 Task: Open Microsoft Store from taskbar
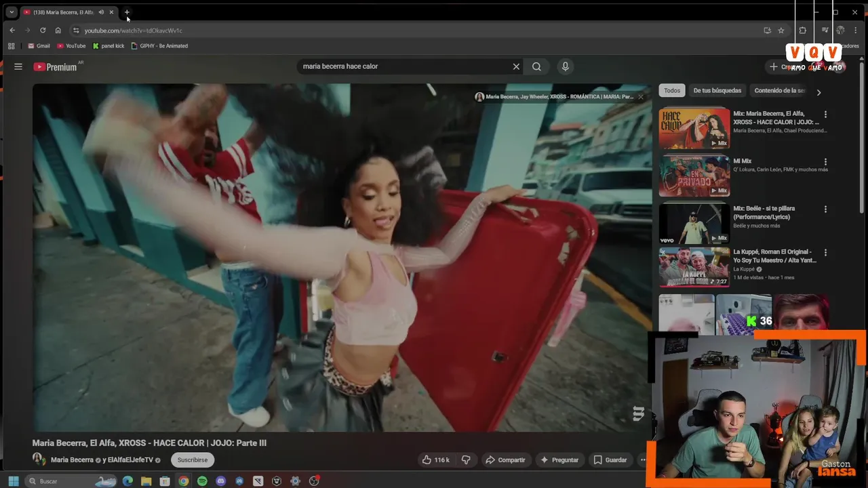coord(164,481)
